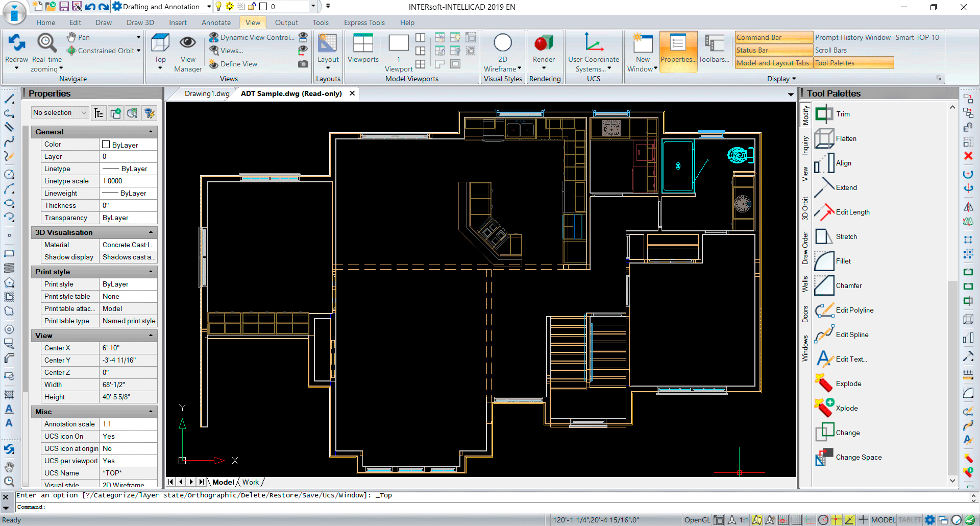Open the Home ribbon tab

[45, 22]
